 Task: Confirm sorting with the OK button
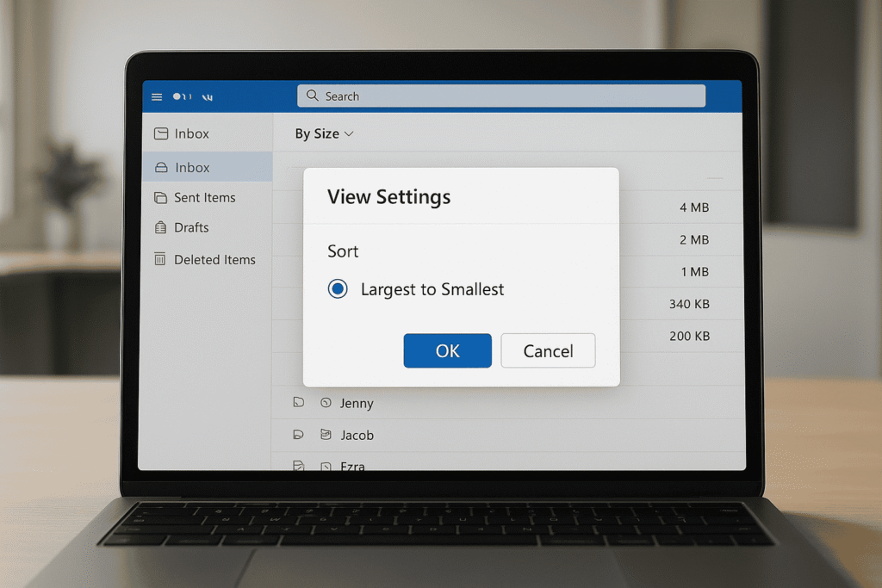pos(447,350)
